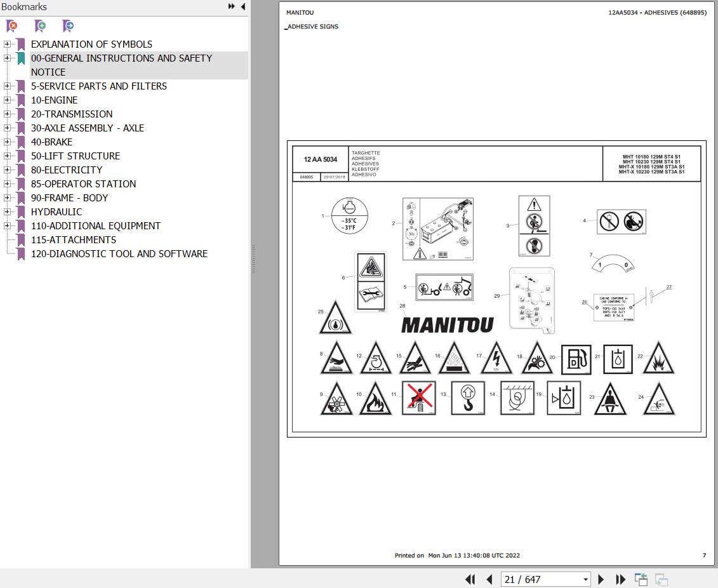Open the 50-LIFT STRUCTURE bookmark
The width and height of the screenshot is (718, 588).
(x=76, y=156)
